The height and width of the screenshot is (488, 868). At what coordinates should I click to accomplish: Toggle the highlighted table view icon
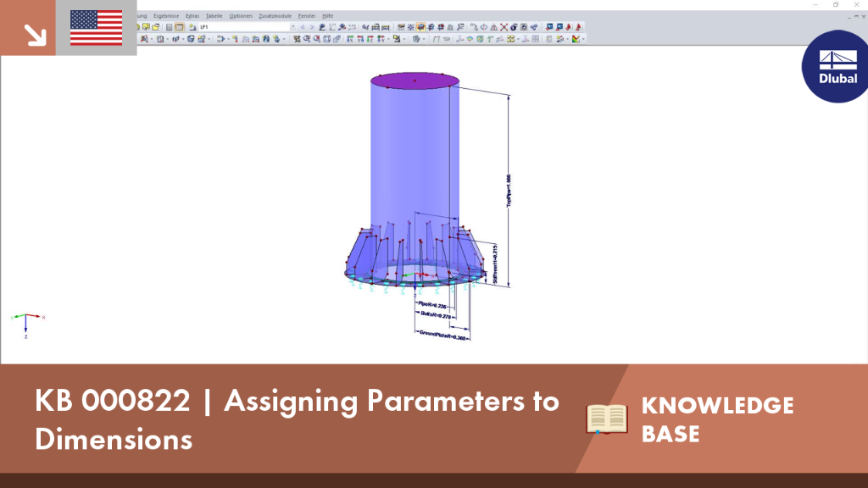180,27
